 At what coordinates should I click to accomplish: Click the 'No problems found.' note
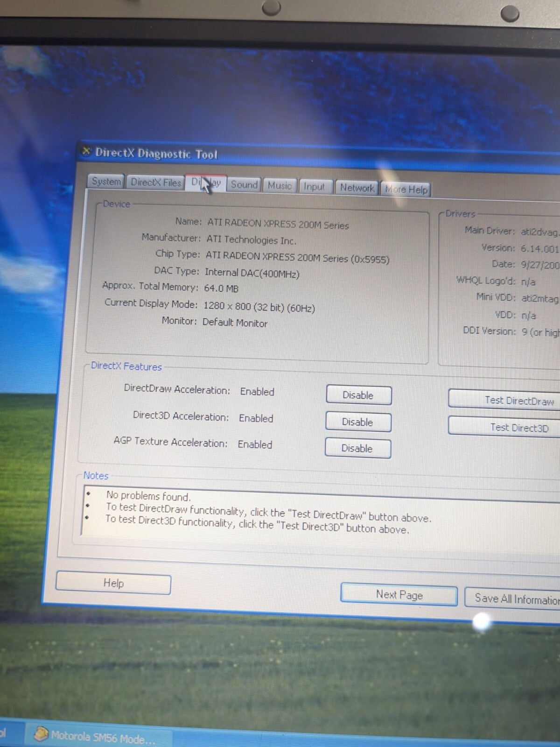(148, 496)
